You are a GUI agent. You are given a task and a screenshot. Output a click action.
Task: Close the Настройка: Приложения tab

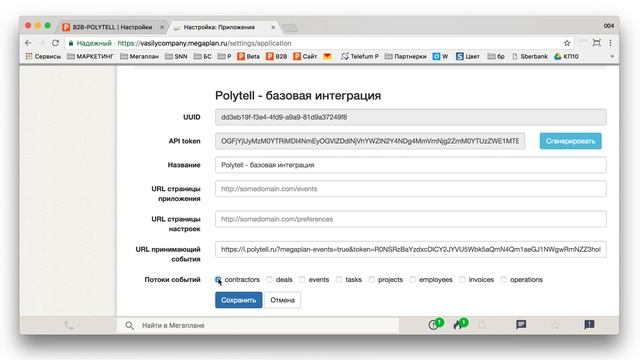click(x=273, y=27)
